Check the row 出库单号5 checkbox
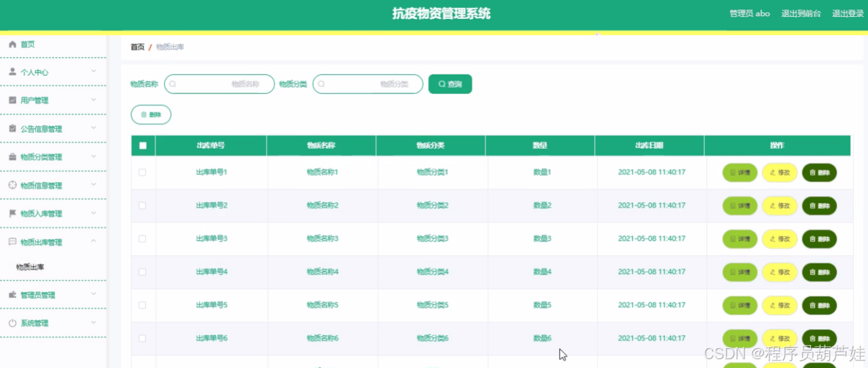868x368 pixels. [x=143, y=304]
